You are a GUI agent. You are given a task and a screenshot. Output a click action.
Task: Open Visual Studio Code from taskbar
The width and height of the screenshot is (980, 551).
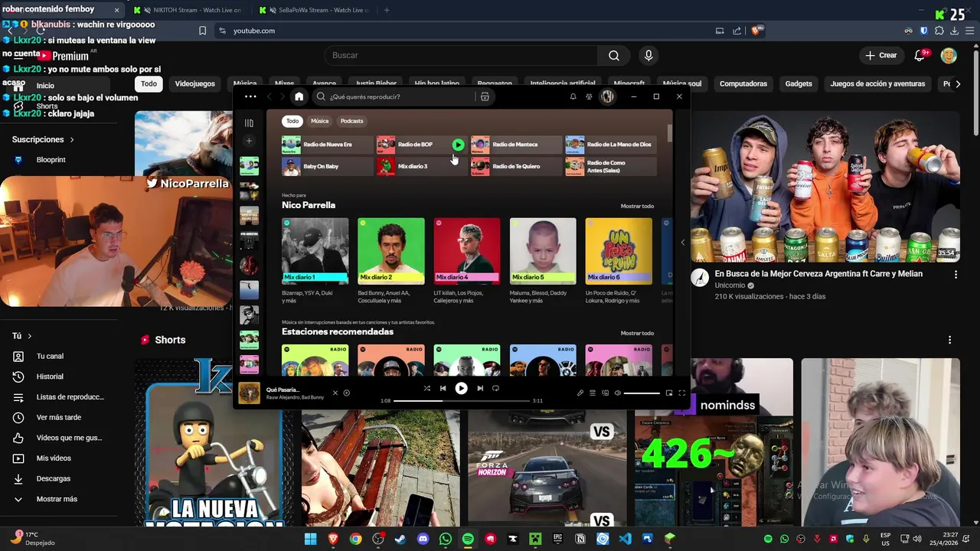[625, 539]
